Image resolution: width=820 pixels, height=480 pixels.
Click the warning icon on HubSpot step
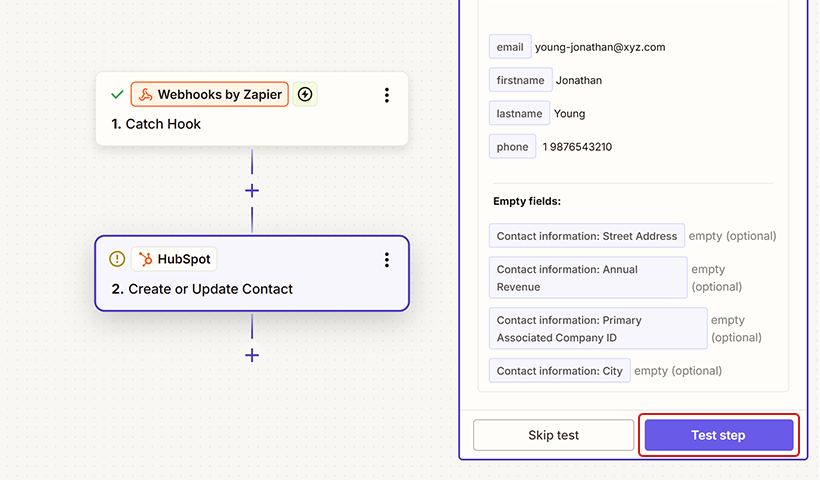117,259
